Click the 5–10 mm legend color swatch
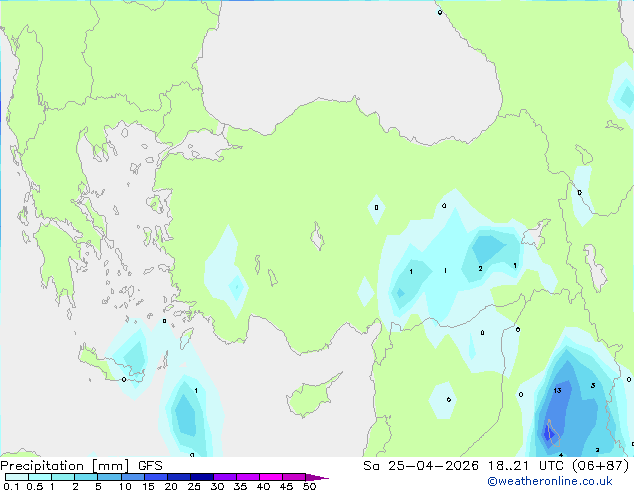Screen dimensions: 634x490 coord(109,477)
